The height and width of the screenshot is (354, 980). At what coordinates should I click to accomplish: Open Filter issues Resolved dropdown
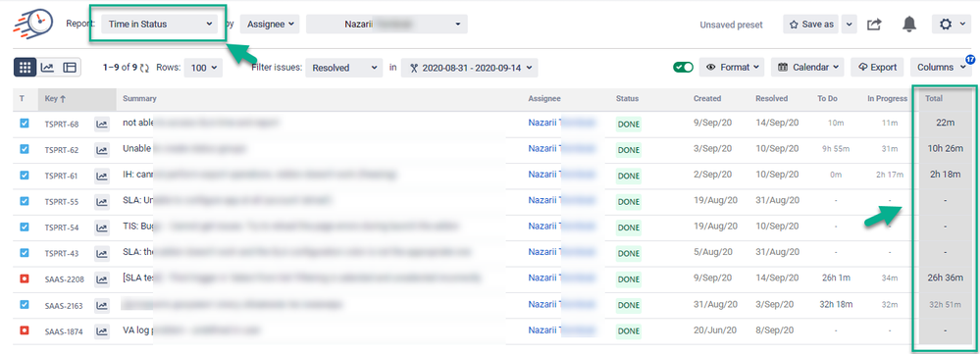pos(344,68)
